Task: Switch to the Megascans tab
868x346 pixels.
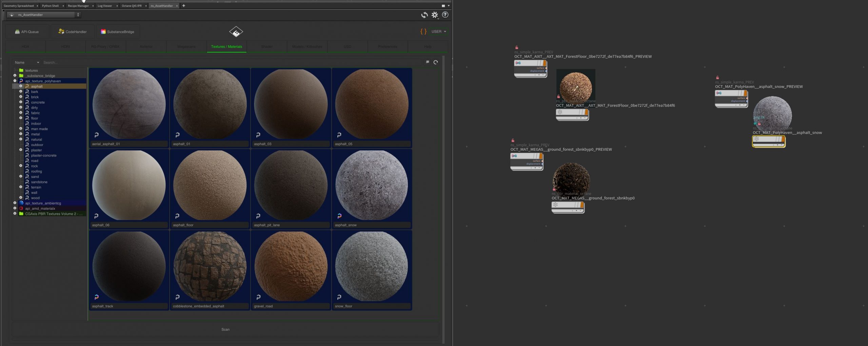Action: point(186,47)
